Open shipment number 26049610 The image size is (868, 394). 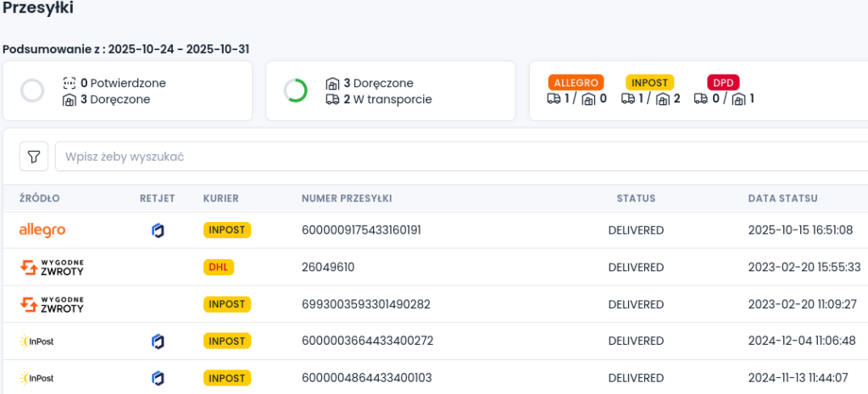click(328, 268)
